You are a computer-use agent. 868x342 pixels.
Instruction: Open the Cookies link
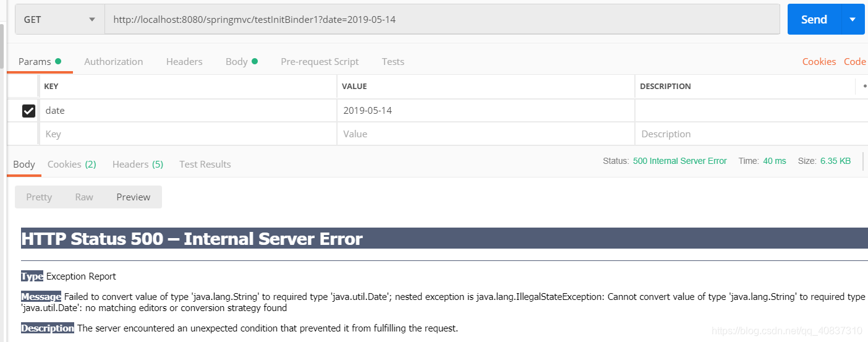pyautogui.click(x=819, y=61)
